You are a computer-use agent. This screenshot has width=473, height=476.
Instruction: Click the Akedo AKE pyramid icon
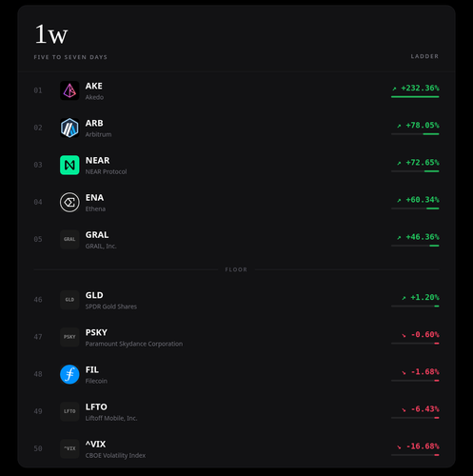(x=69, y=90)
